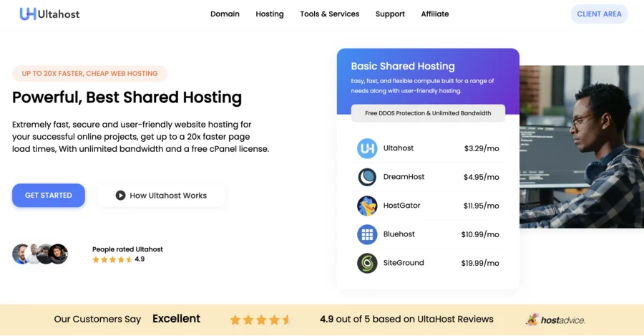Click the Basic Shared Hosting heading
The width and height of the screenshot is (644, 336).
coord(402,66)
